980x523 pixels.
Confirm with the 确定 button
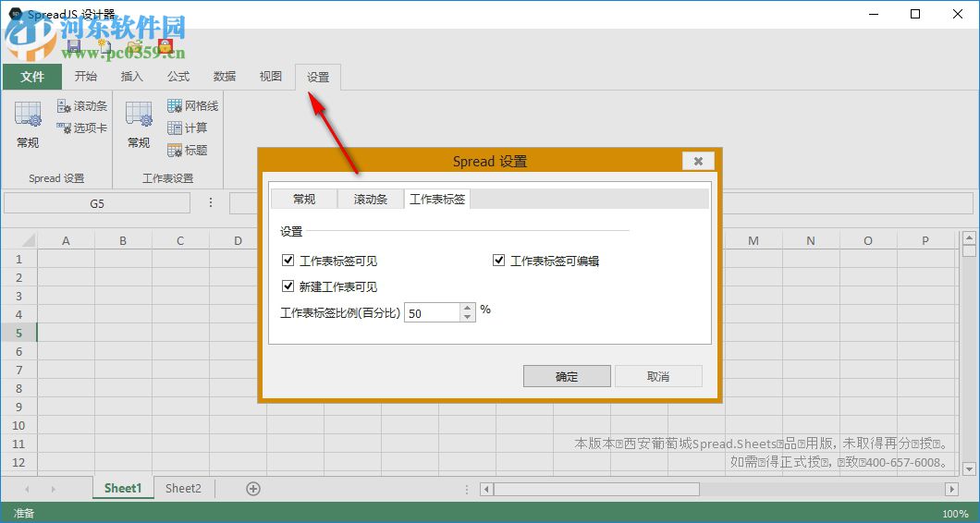567,376
